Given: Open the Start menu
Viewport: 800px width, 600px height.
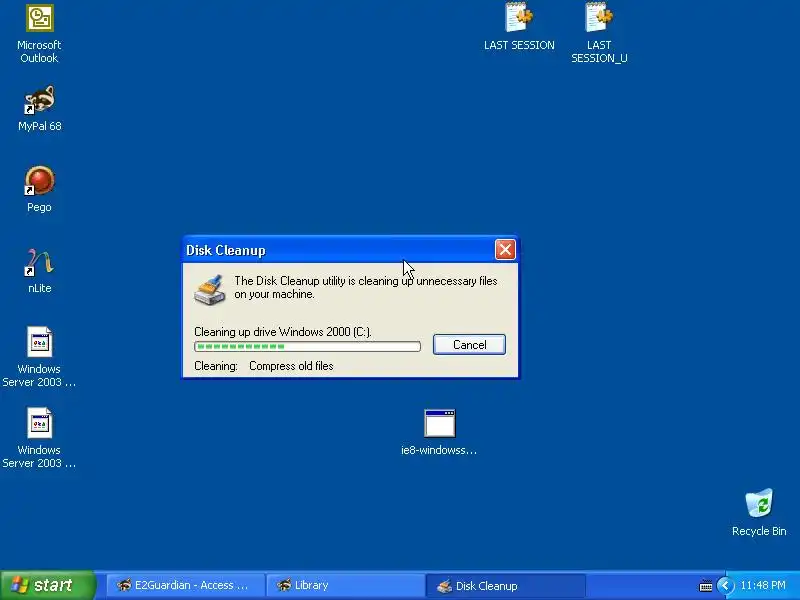Looking at the screenshot, I should pyautogui.click(x=47, y=585).
